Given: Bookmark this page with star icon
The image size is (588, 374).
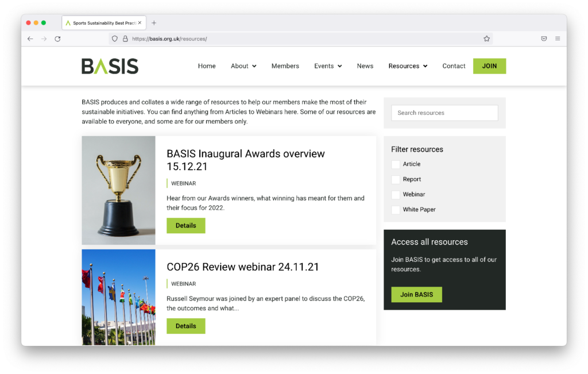Looking at the screenshot, I should point(486,38).
